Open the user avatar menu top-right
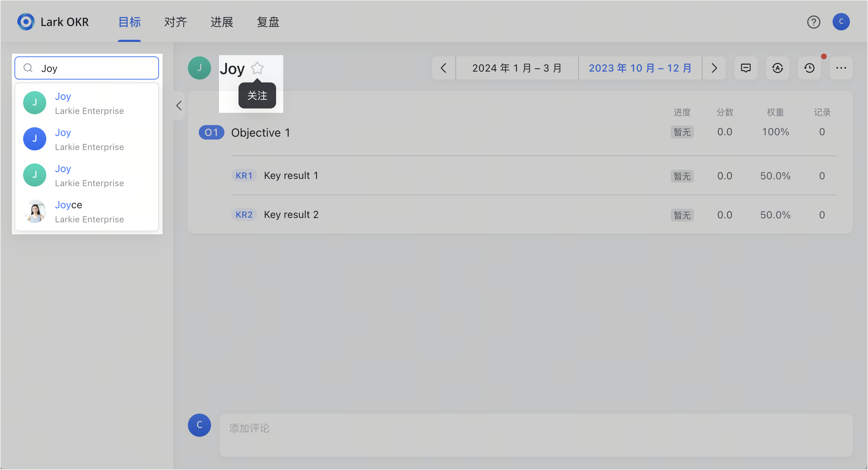Screen dimensions: 868x470 pos(841,22)
